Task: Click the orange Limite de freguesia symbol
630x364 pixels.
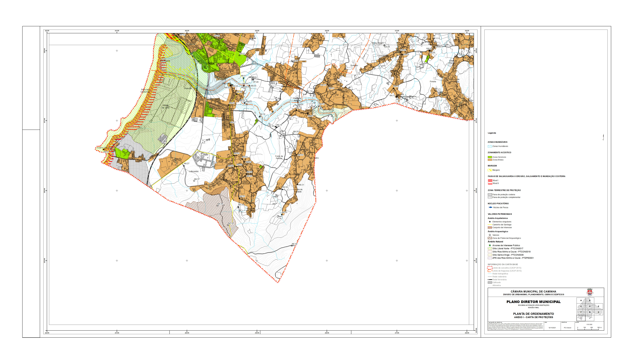Action: [490, 271]
